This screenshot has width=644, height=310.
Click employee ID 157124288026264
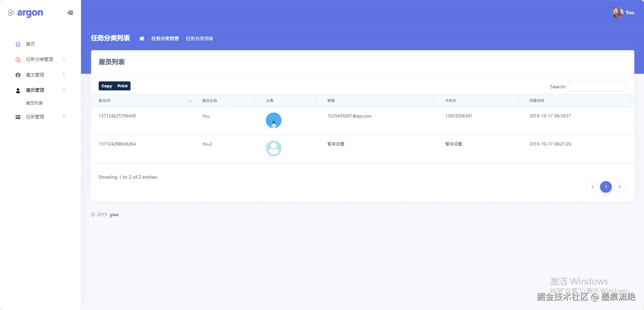pos(117,144)
